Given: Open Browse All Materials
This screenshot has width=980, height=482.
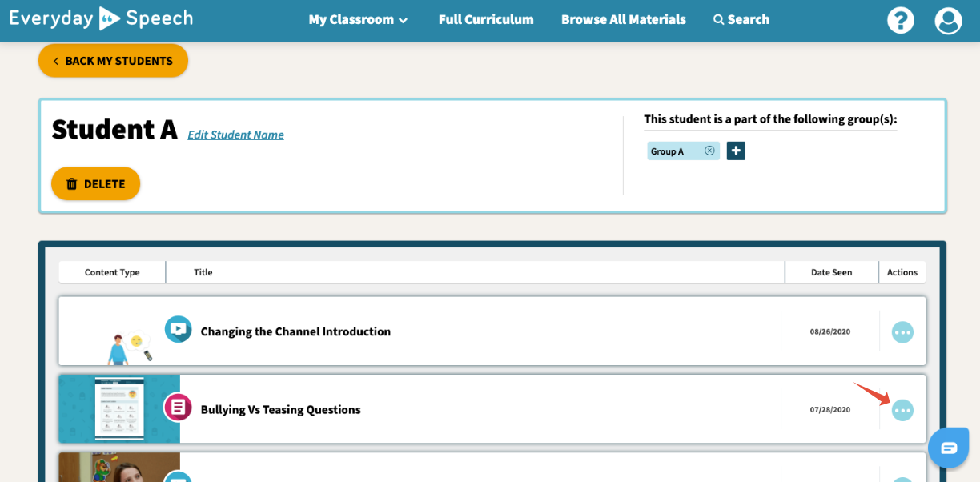Looking at the screenshot, I should click(x=624, y=20).
